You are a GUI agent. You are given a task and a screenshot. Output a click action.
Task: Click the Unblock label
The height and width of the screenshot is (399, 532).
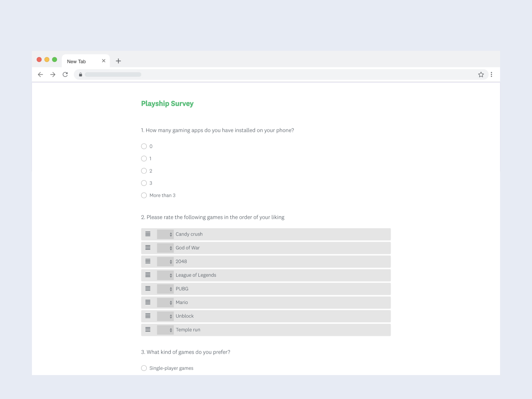point(185,316)
